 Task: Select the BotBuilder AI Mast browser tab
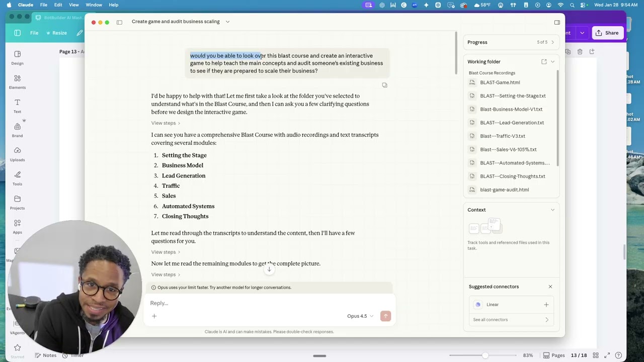[59, 18]
